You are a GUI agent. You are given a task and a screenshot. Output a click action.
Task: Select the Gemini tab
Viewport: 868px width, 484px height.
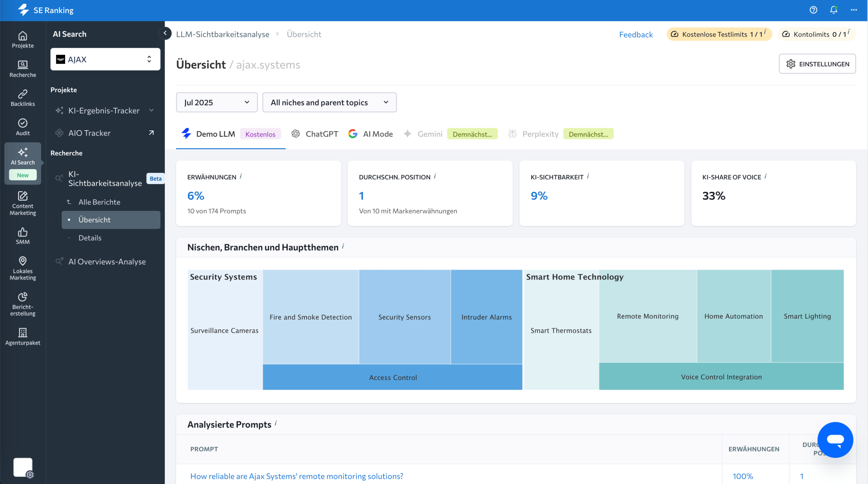click(x=450, y=134)
